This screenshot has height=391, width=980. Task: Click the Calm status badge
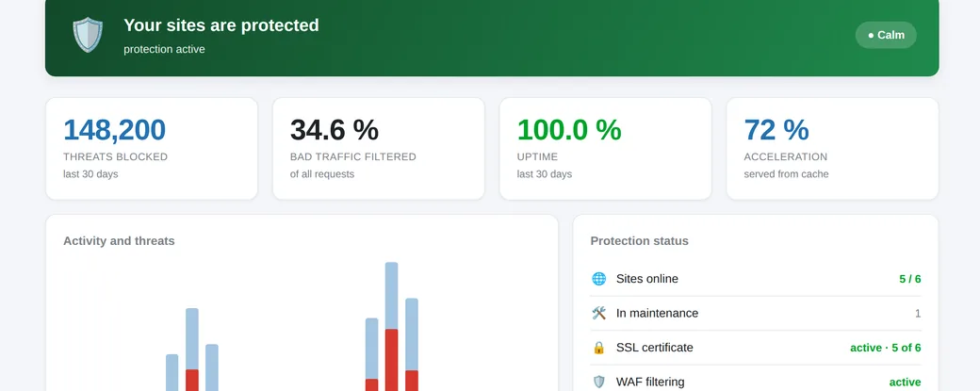coord(886,35)
